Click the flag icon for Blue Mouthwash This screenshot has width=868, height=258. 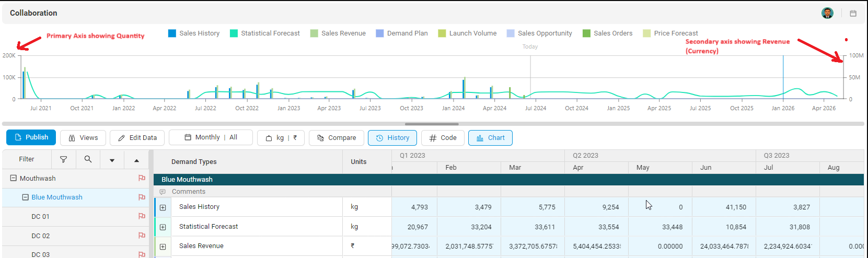tap(142, 197)
